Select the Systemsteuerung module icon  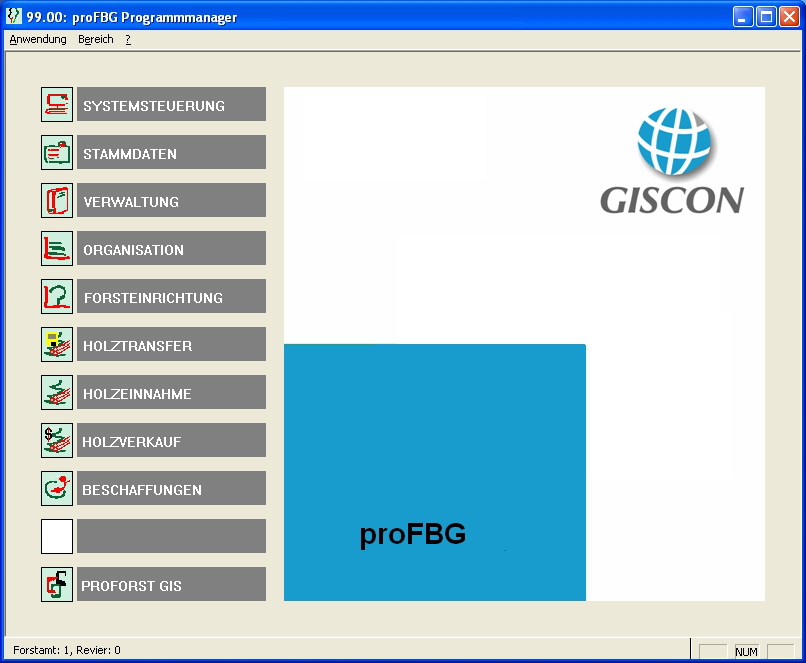(x=56, y=103)
